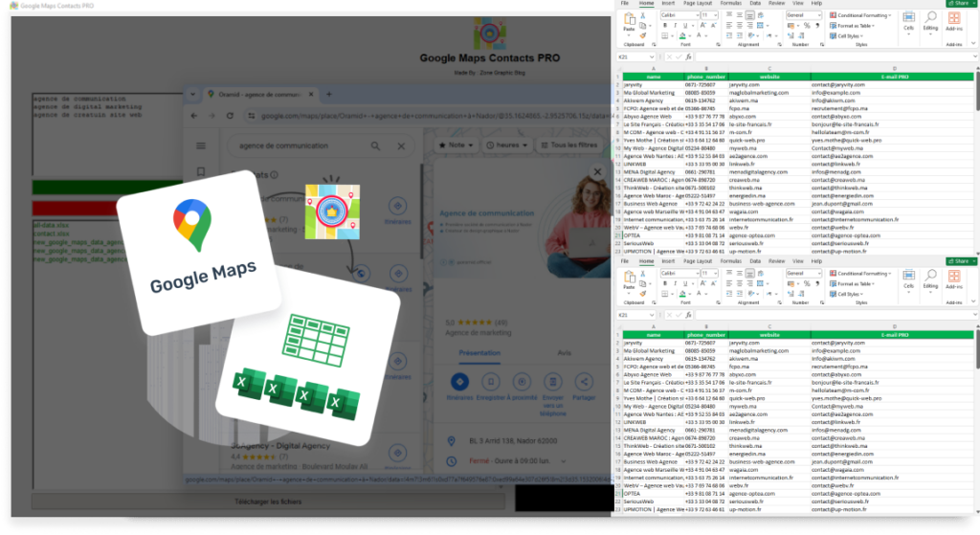Open the Formulas tab in the top Excel window
The image size is (980, 535).
pyautogui.click(x=730, y=3)
